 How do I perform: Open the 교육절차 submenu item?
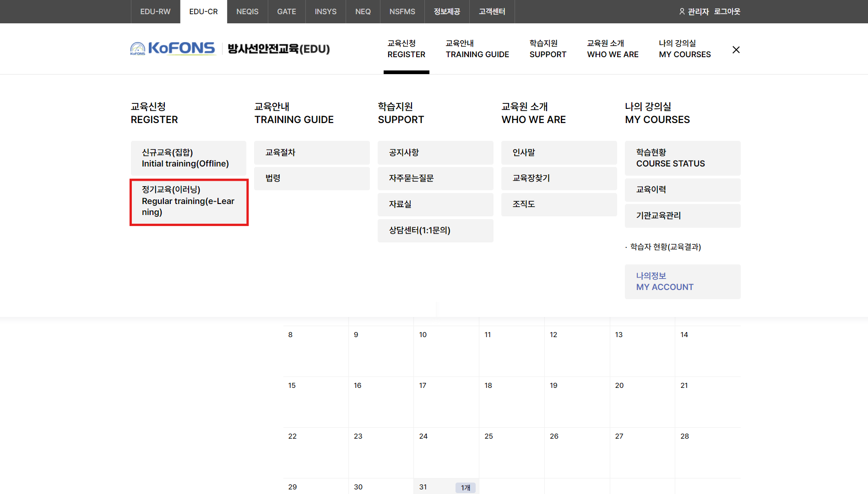click(x=312, y=153)
